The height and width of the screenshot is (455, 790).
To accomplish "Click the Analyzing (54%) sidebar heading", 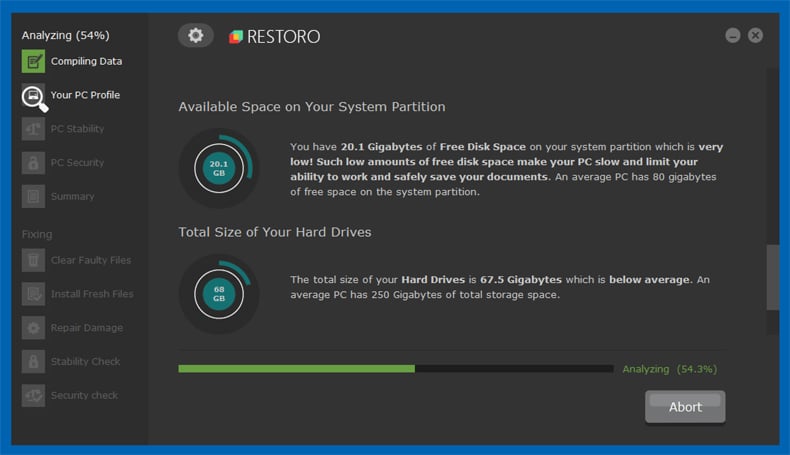I will pyautogui.click(x=65, y=35).
